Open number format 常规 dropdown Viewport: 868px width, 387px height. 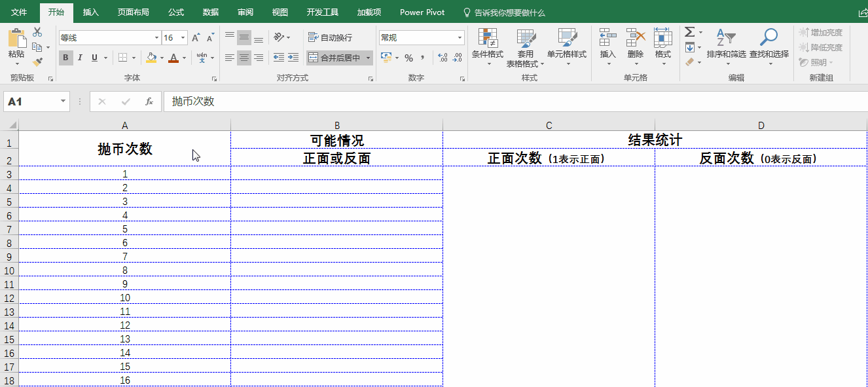click(x=460, y=38)
